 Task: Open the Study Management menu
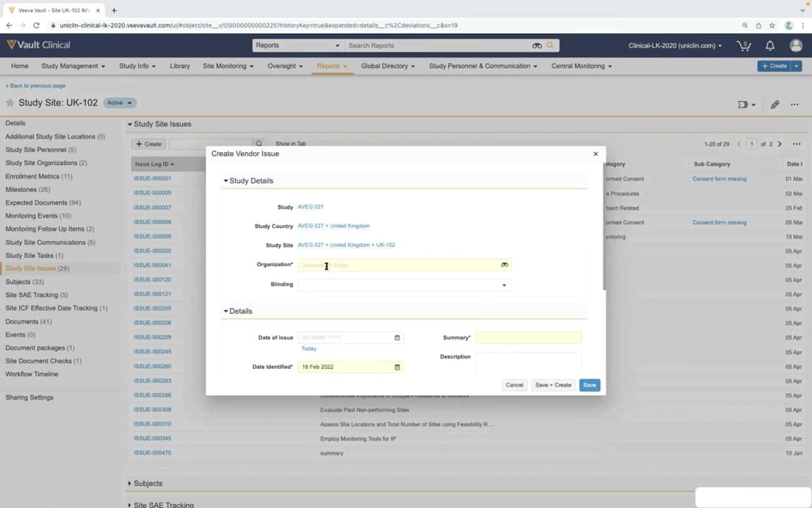click(73, 66)
